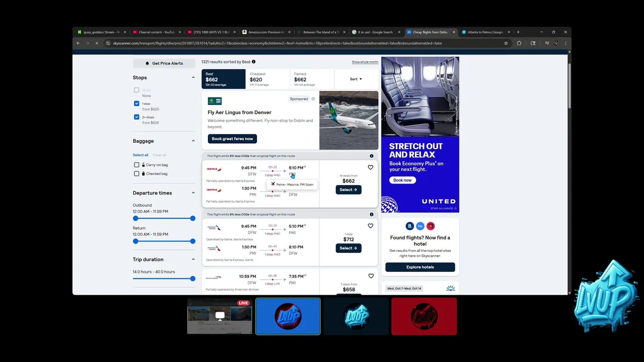Open the Show whole month link
Viewport: 644px width, 362px height.
(365, 62)
